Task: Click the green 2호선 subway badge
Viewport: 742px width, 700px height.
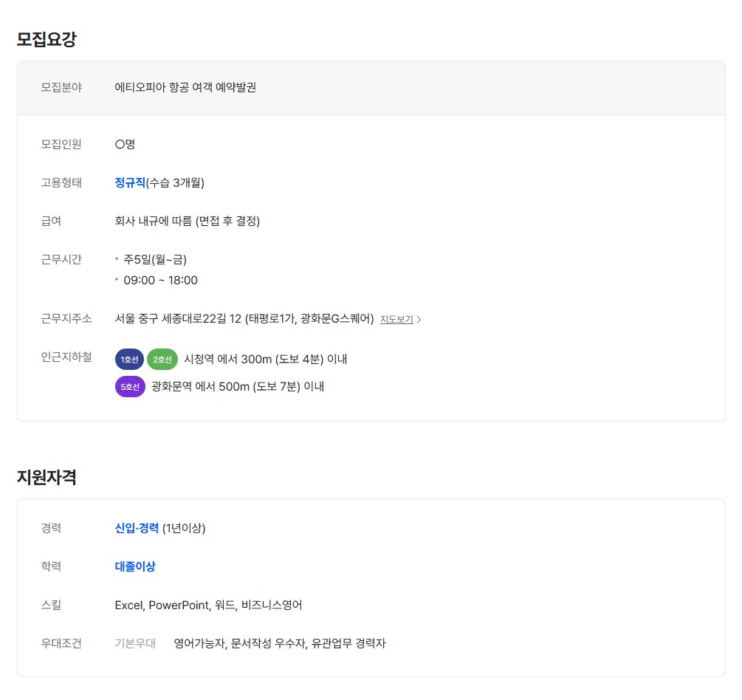Action: tap(162, 360)
